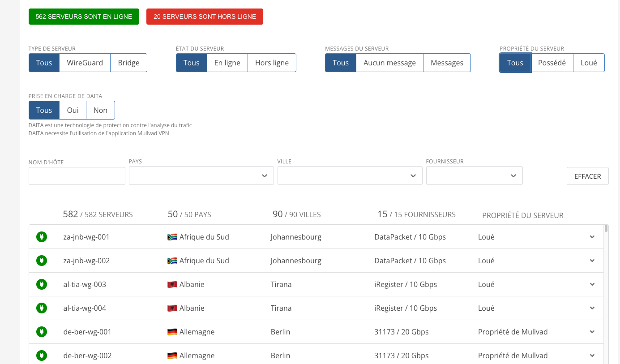Click the status icon next to de-ber-wg-001
Screen dimensions: 620x364
click(42, 332)
